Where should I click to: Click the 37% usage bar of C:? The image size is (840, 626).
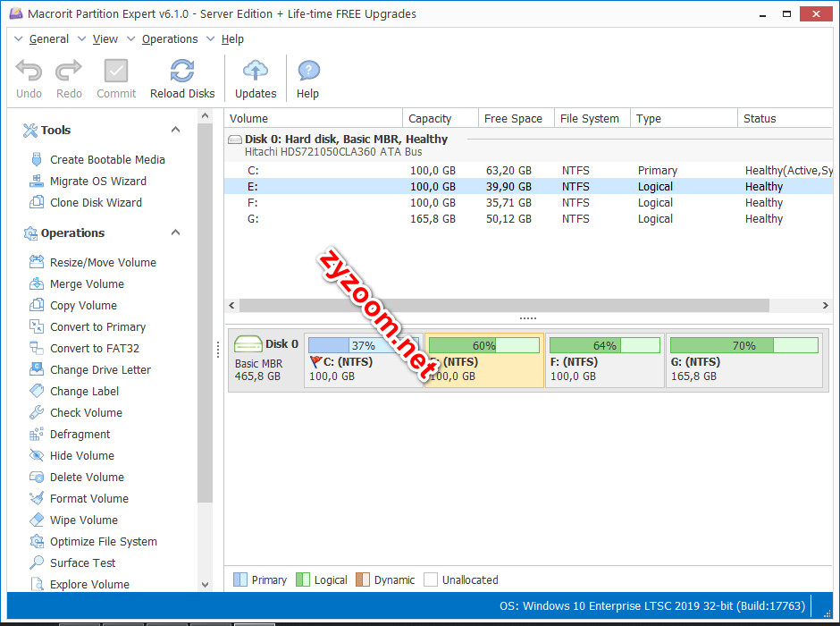pos(364,345)
